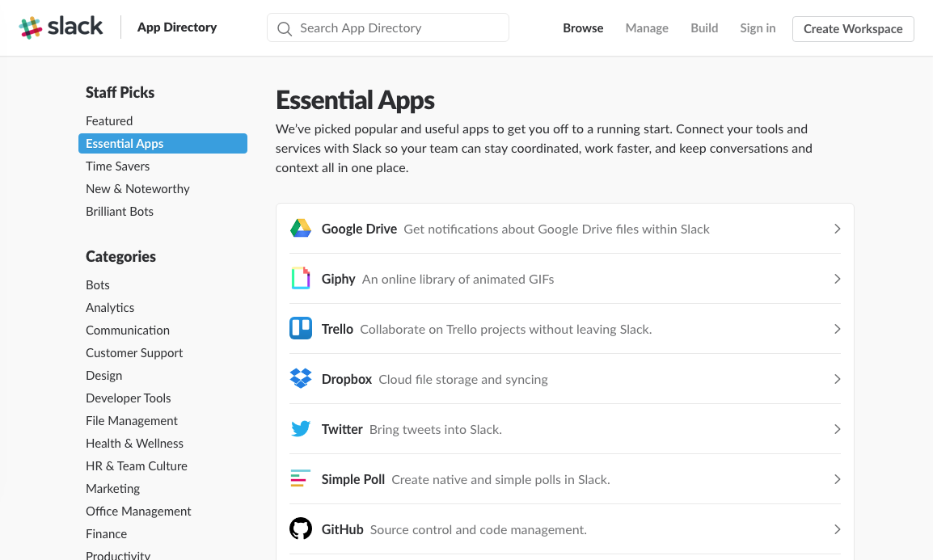This screenshot has height=560, width=933.
Task: Open the File Management category
Action: pos(132,420)
